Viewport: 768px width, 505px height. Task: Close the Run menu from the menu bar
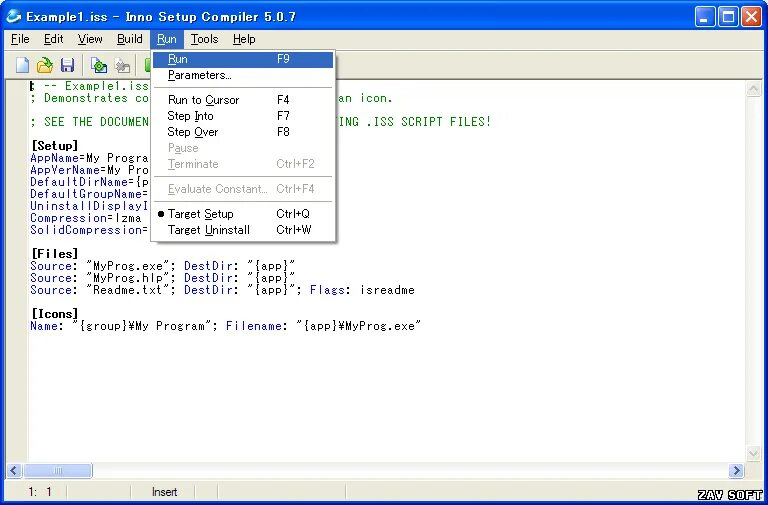pyautogui.click(x=167, y=39)
